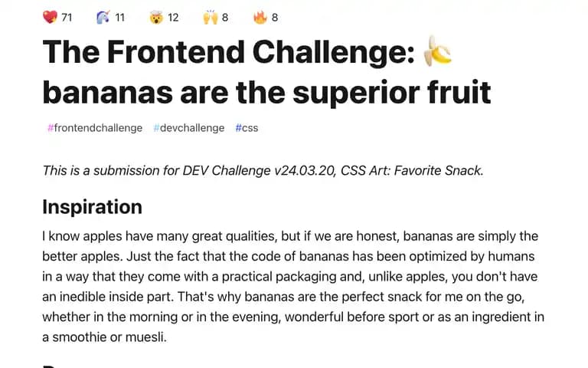The height and width of the screenshot is (368, 588).
Task: Click the raised hands reaction icon
Action: [x=211, y=18]
